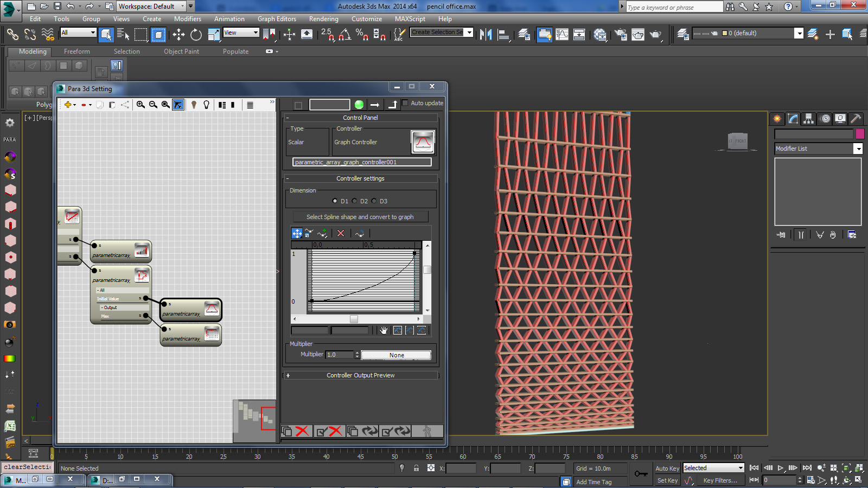
Task: Open the Hierarchy command panel tab
Action: pos(808,119)
